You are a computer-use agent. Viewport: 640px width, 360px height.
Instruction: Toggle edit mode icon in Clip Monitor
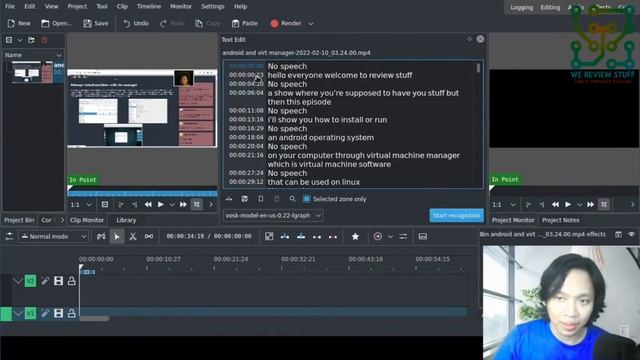tap(196, 204)
